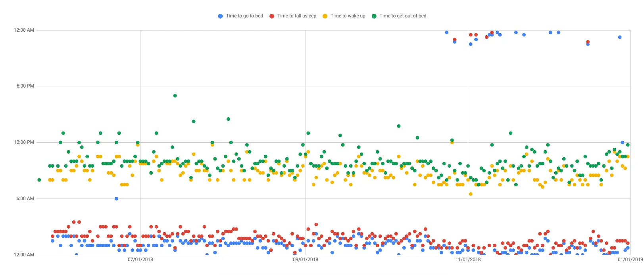Viewport: 644px width, 275px height.
Task: Click the leftmost green data point on the chart
Action: [x=39, y=180]
